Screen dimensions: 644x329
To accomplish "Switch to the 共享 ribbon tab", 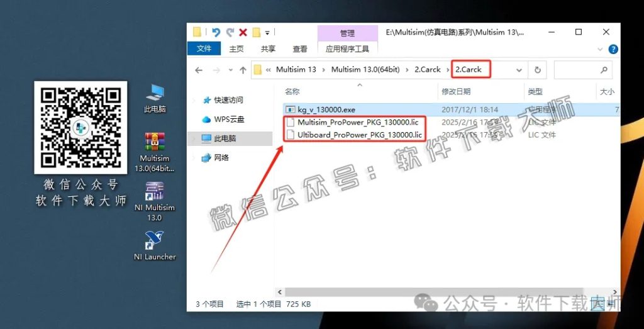I will pyautogui.click(x=268, y=49).
